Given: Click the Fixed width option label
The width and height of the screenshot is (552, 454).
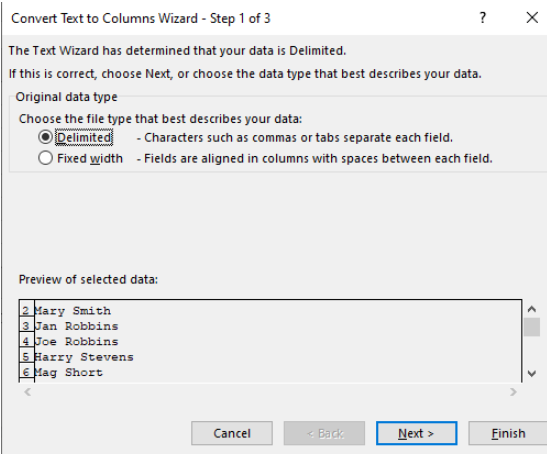Looking at the screenshot, I should pos(90,159).
